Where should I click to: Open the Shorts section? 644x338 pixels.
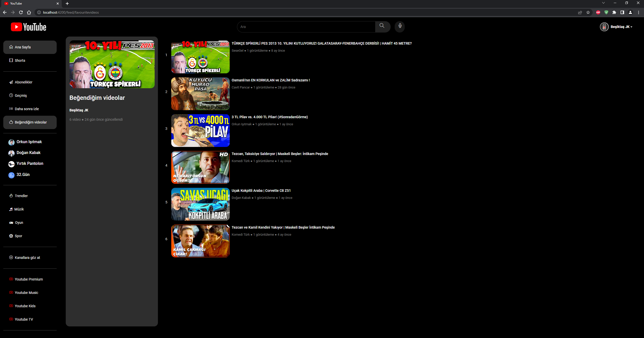20,60
